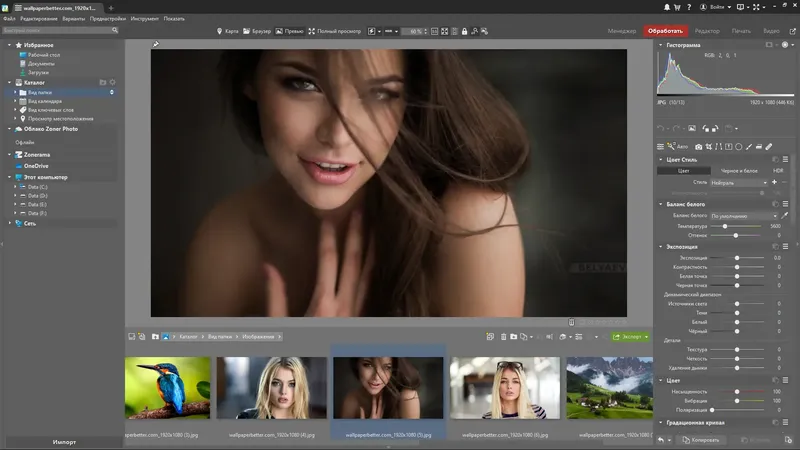Screen dimensions: 800x450
Task: Switch to the Редактор tab
Action: point(707,31)
